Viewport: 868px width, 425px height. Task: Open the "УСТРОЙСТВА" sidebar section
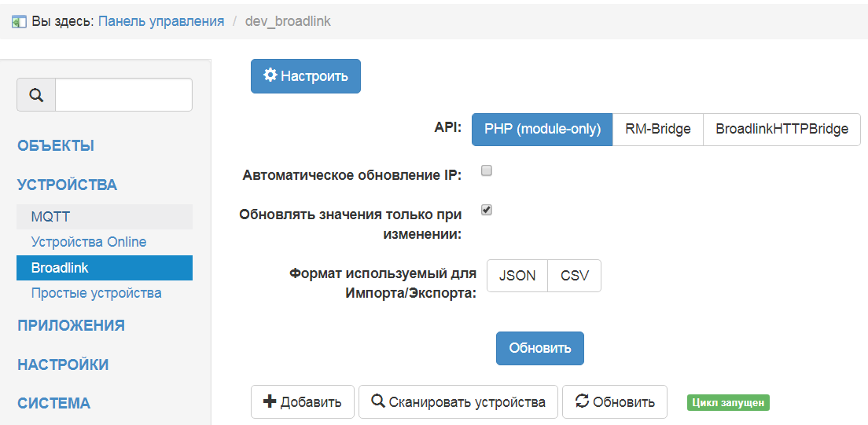click(x=68, y=185)
